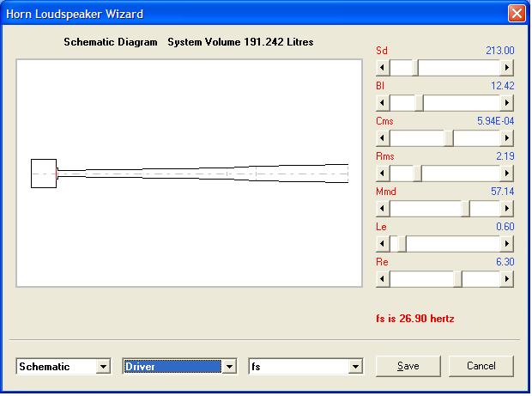The height and width of the screenshot is (396, 532).
Task: Click the System Volume 191.242 Litres text
Action: pyautogui.click(x=240, y=42)
